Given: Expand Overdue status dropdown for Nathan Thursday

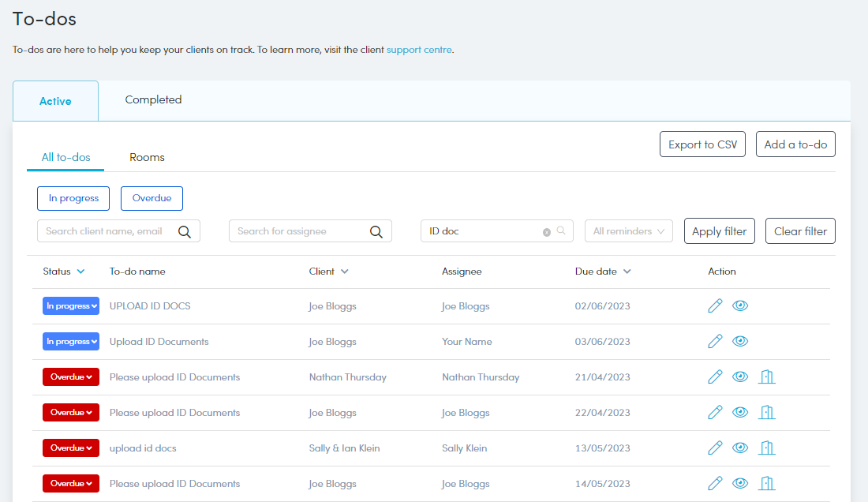Looking at the screenshot, I should [x=71, y=377].
